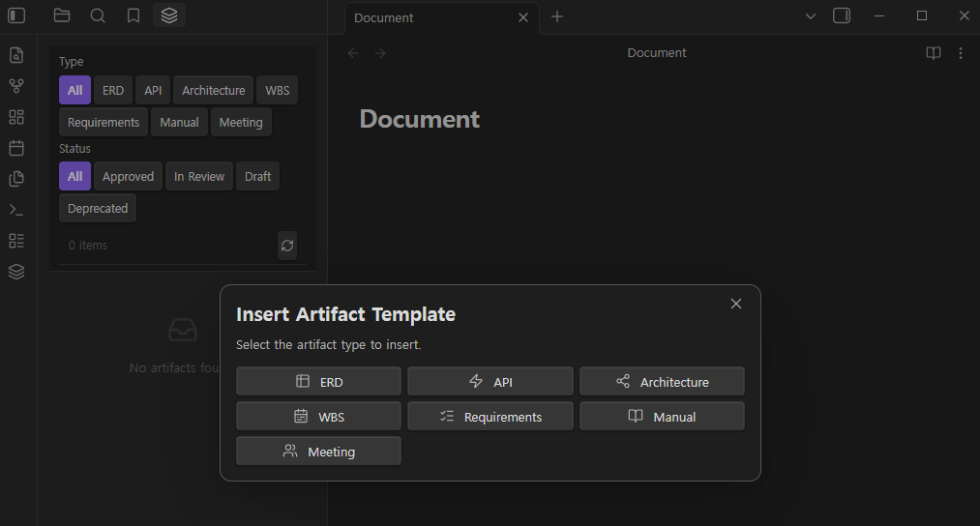
Task: Filter type by Meeting
Action: point(241,123)
